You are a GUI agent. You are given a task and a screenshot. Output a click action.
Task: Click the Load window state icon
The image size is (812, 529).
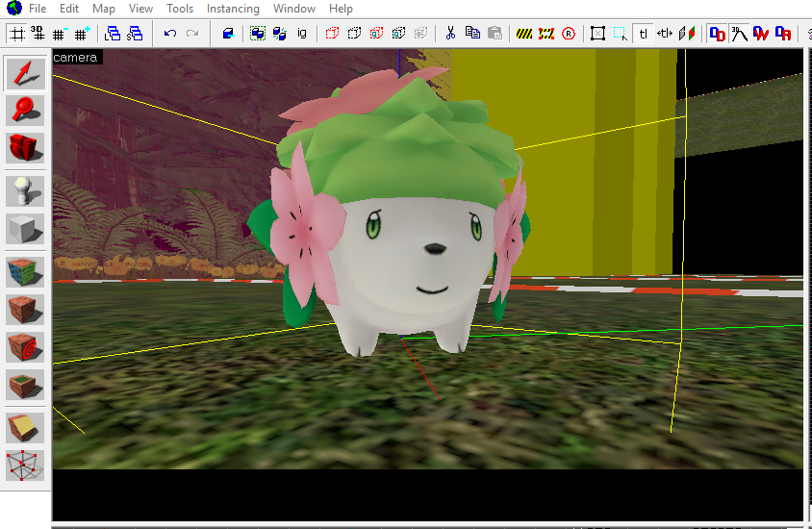pos(113,34)
